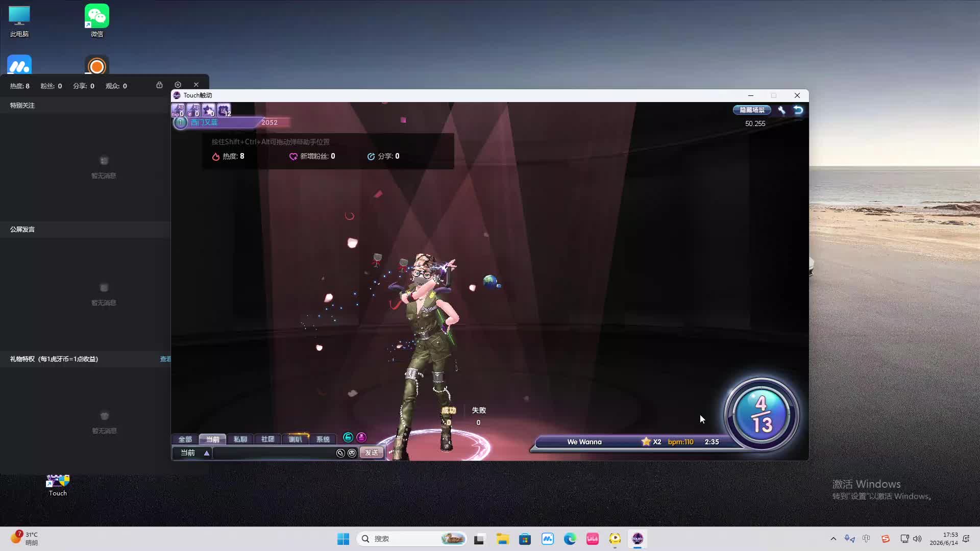Click the round 4/13 beat counter
The image size is (980, 551).
761,414
